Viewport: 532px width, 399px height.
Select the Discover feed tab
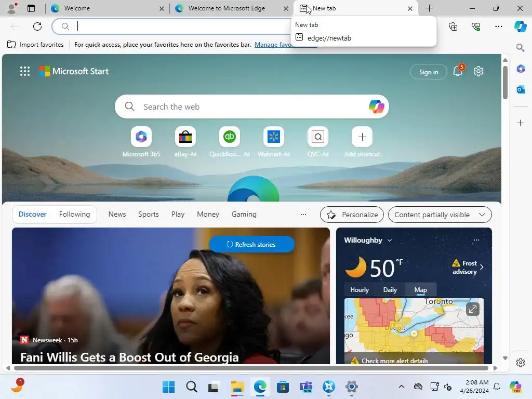[x=33, y=214]
